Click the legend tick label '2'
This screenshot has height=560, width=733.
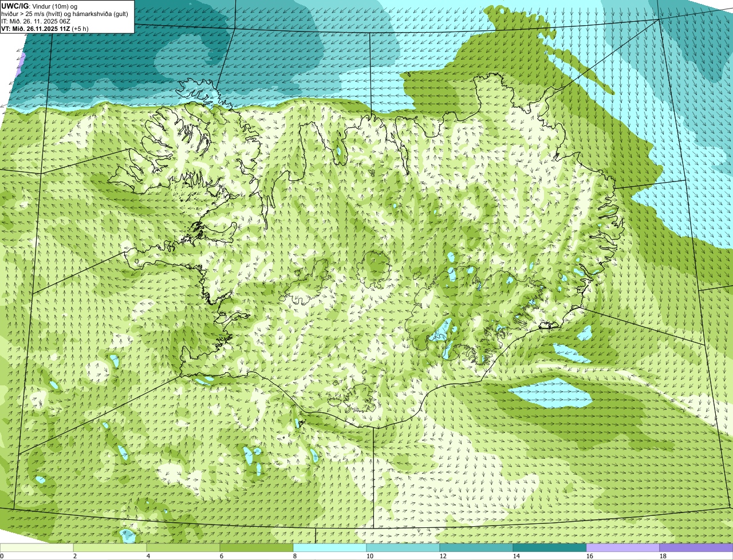click(x=75, y=556)
